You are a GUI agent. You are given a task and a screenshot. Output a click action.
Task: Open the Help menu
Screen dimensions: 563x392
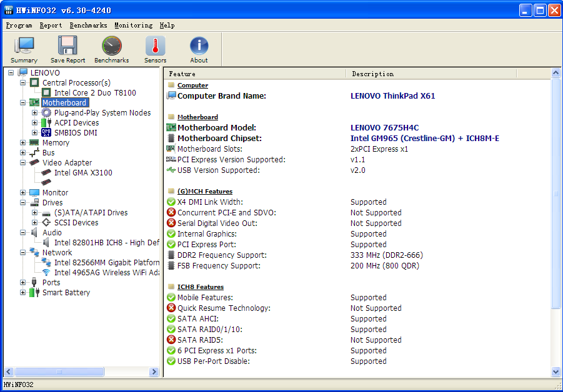click(x=167, y=25)
